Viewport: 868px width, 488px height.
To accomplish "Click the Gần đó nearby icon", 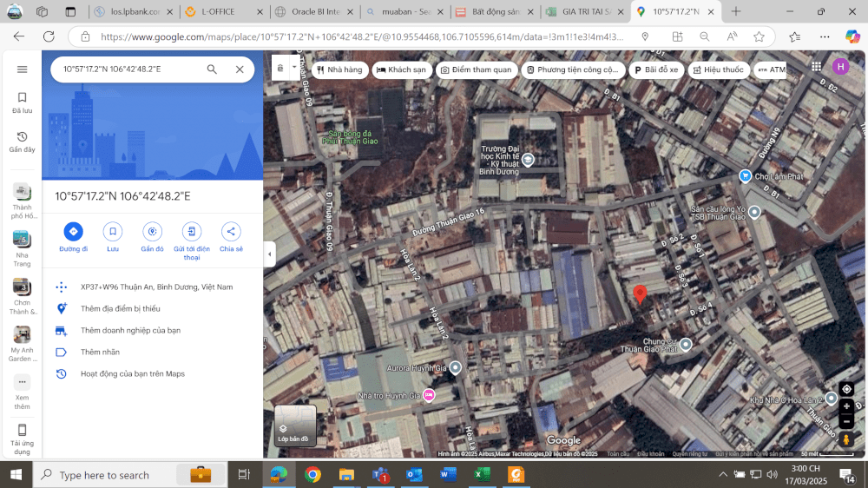I will (x=153, y=231).
